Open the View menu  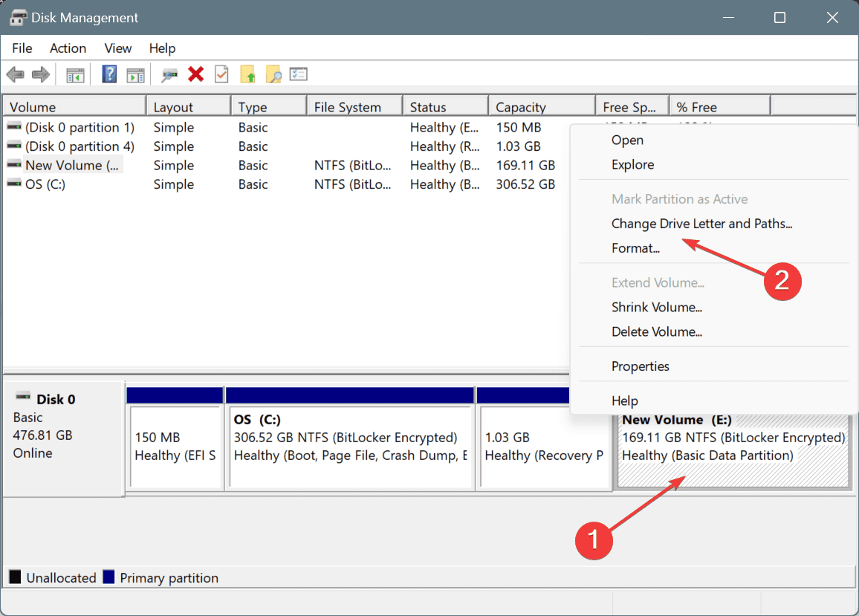coord(118,48)
